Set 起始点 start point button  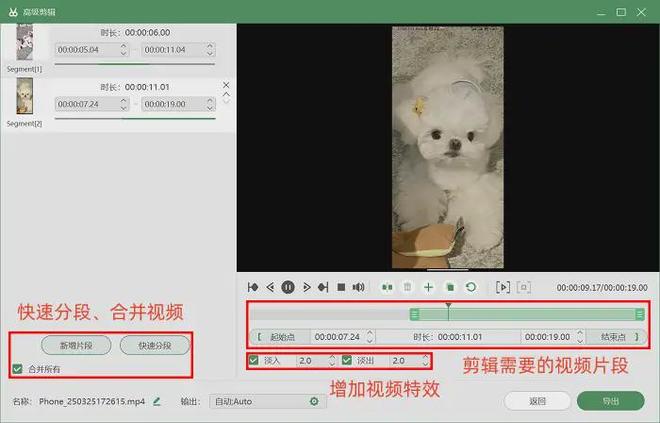[280, 337]
